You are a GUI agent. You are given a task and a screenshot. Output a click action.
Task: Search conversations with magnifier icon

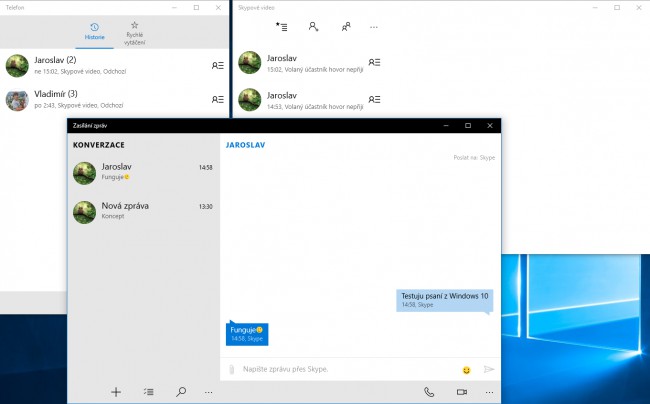(181, 392)
